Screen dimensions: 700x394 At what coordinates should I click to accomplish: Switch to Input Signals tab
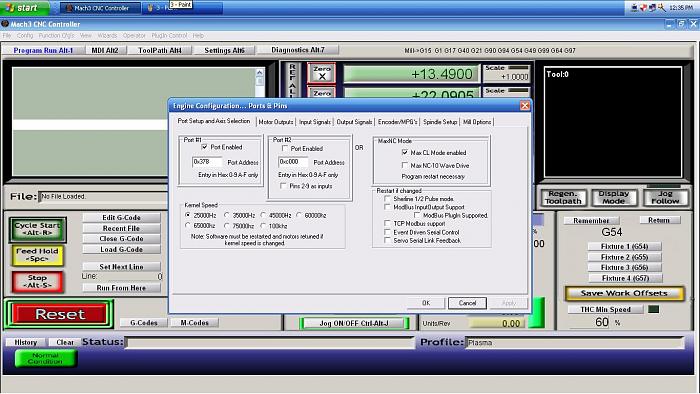coord(315,122)
